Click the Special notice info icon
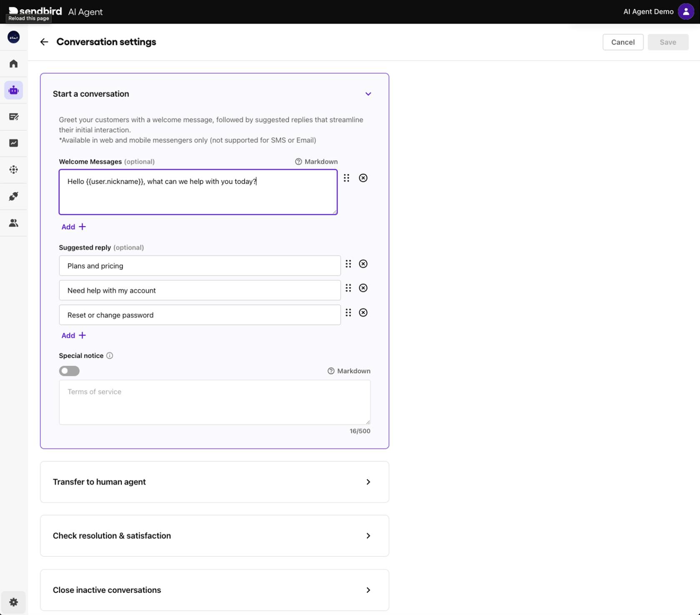700x615 pixels. click(x=110, y=356)
